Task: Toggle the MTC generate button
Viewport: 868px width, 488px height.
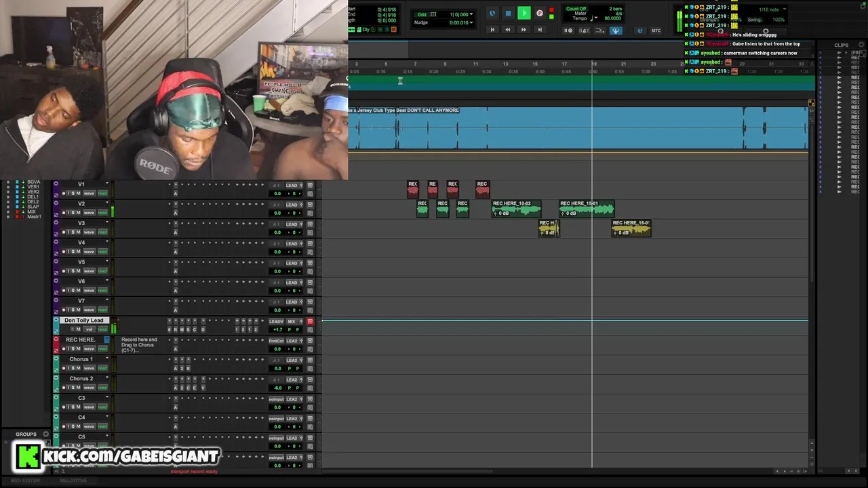Action: click(x=656, y=30)
